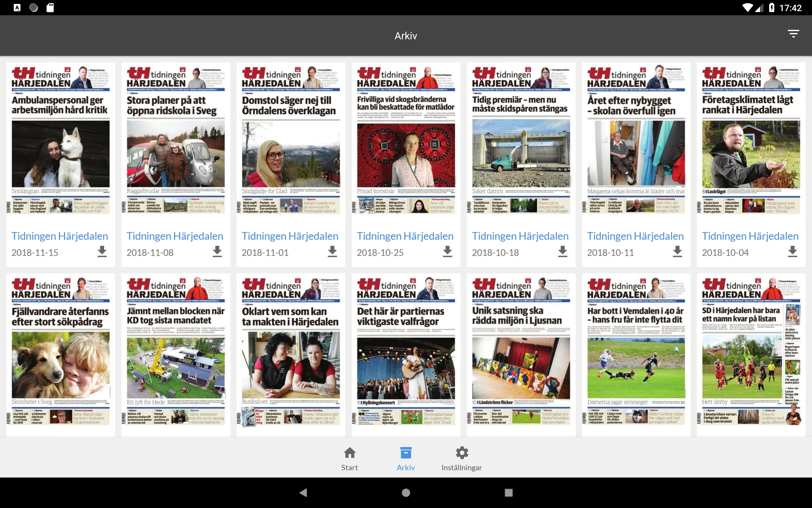812x508 pixels.
Task: Tap the Android home button
Action: 406,492
